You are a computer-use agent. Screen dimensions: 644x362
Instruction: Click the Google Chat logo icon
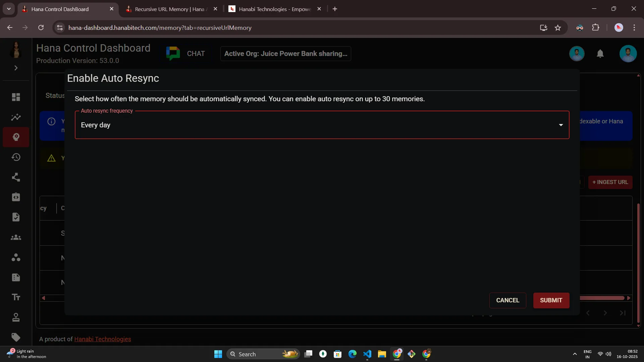point(173,54)
